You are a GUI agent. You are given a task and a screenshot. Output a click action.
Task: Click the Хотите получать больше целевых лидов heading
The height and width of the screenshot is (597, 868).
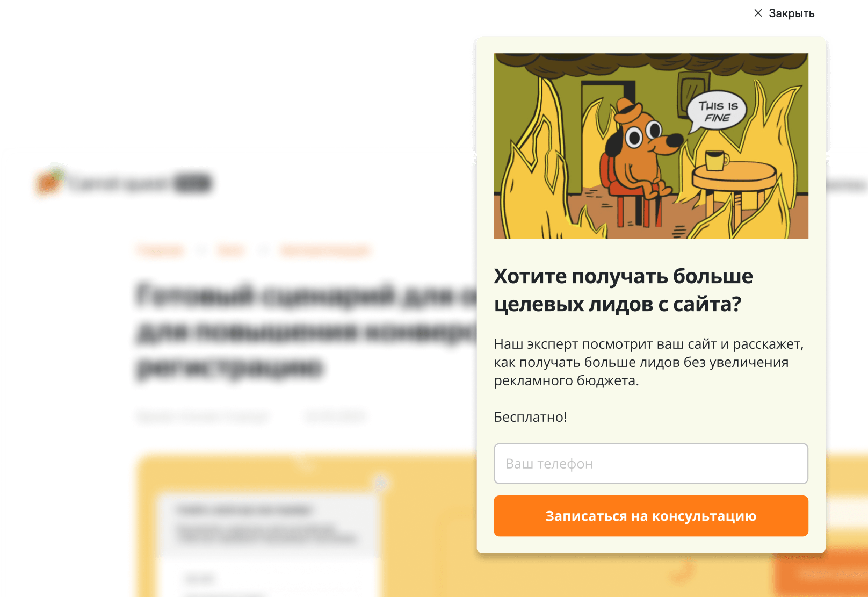(623, 290)
